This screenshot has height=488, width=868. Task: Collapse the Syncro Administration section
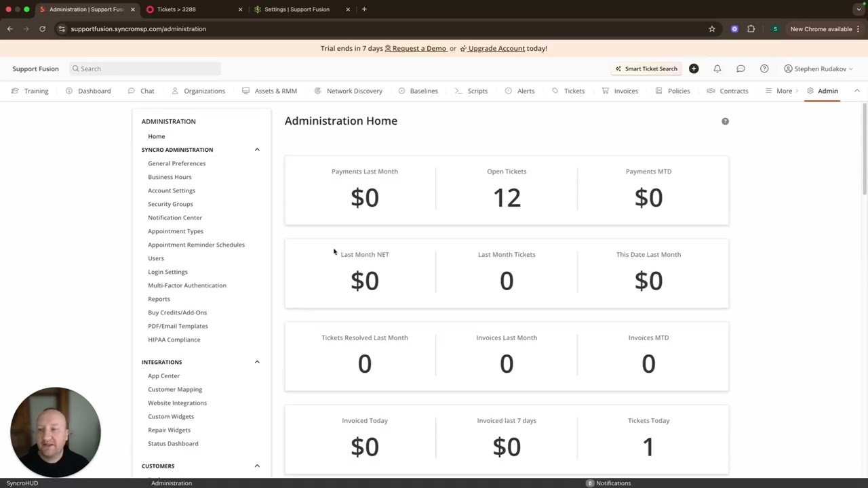(x=257, y=150)
